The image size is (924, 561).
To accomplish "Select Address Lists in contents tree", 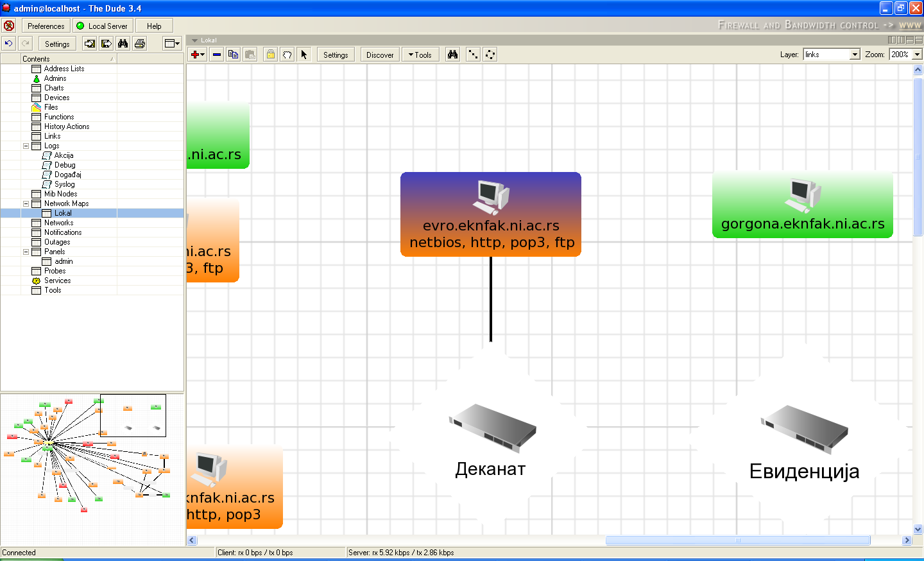I will [64, 69].
